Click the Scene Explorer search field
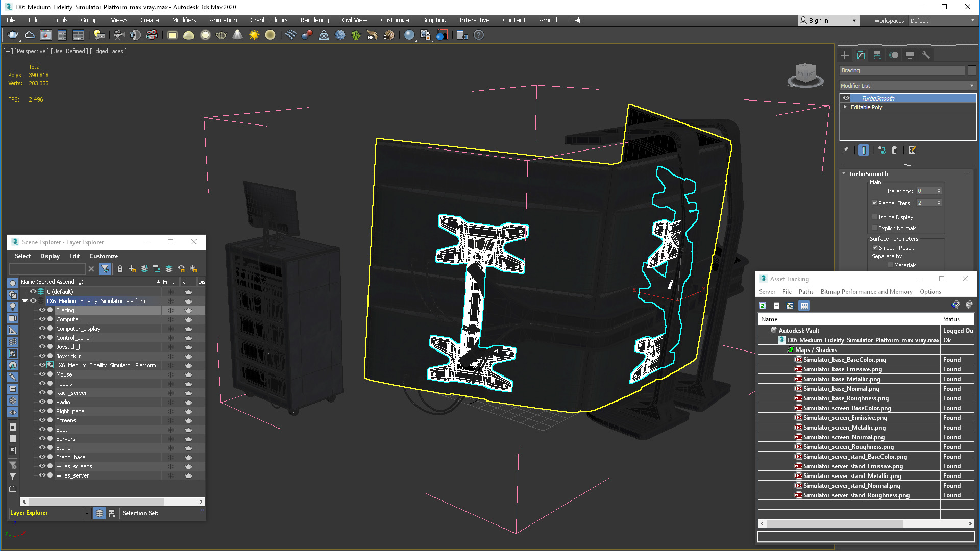 [47, 269]
